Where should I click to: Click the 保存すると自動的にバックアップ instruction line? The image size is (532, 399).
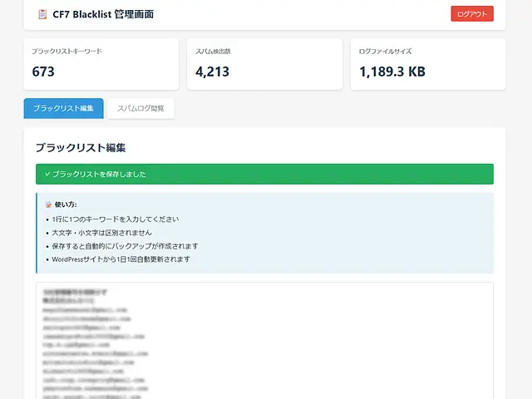point(125,246)
